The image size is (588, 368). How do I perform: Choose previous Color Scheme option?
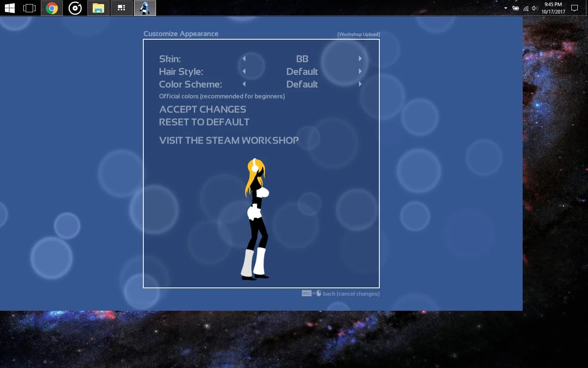click(x=244, y=84)
